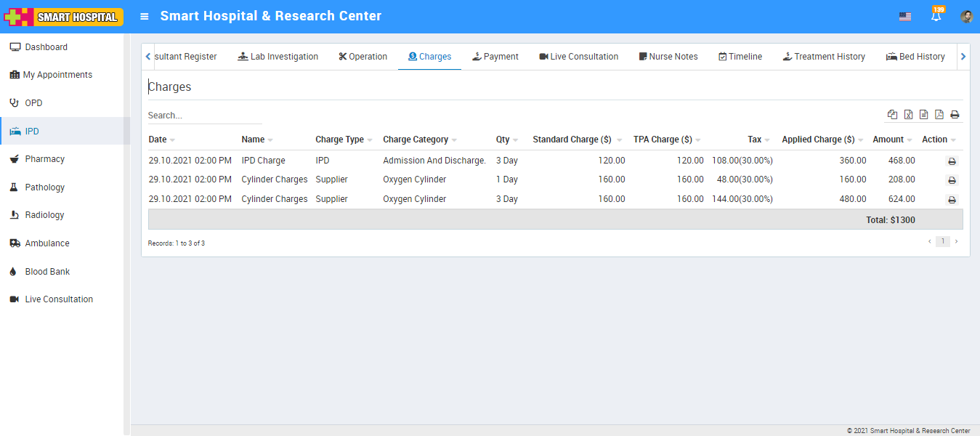Open language flag selector
The image size is (980, 436).
click(904, 17)
